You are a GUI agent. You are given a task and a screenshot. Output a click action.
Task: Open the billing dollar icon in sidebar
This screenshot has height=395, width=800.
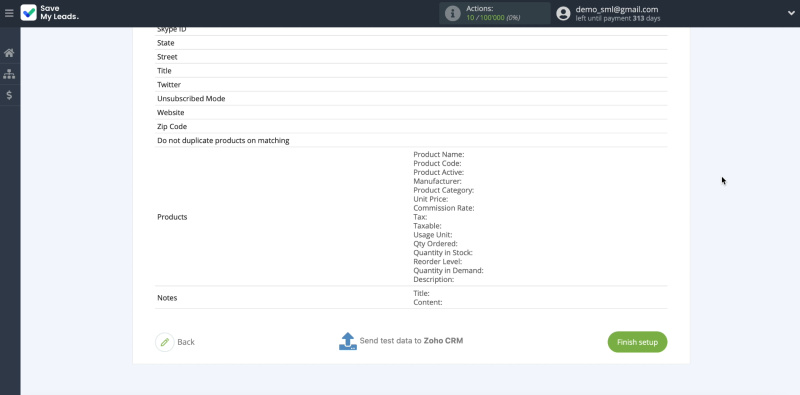click(x=9, y=95)
